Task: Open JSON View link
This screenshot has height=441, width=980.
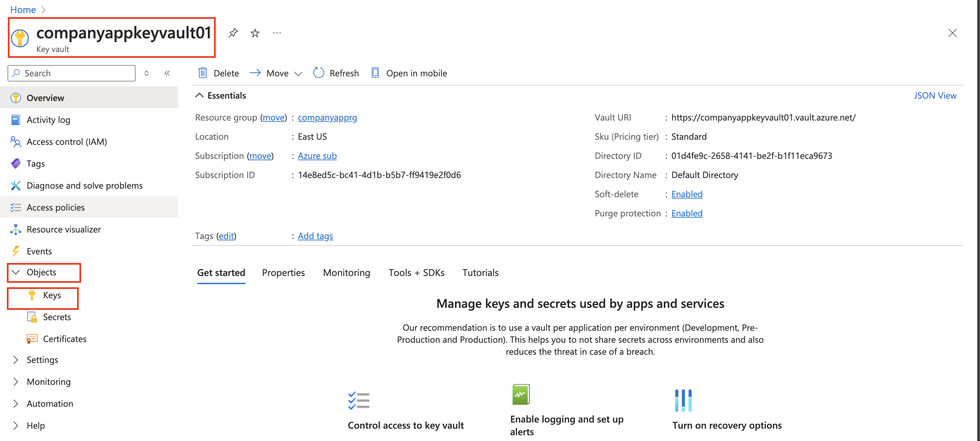Action: (935, 96)
